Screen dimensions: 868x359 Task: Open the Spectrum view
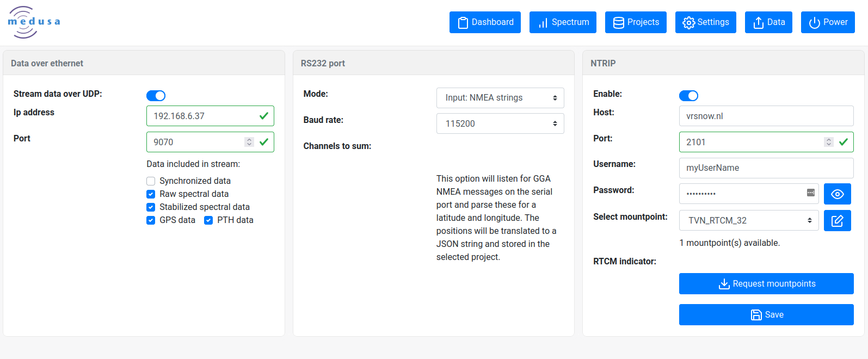click(563, 22)
